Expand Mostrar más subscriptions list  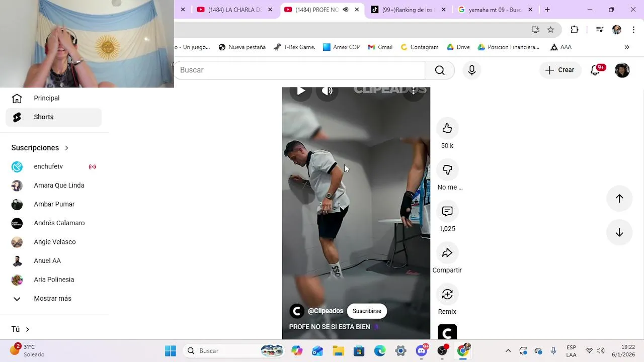pos(54,299)
